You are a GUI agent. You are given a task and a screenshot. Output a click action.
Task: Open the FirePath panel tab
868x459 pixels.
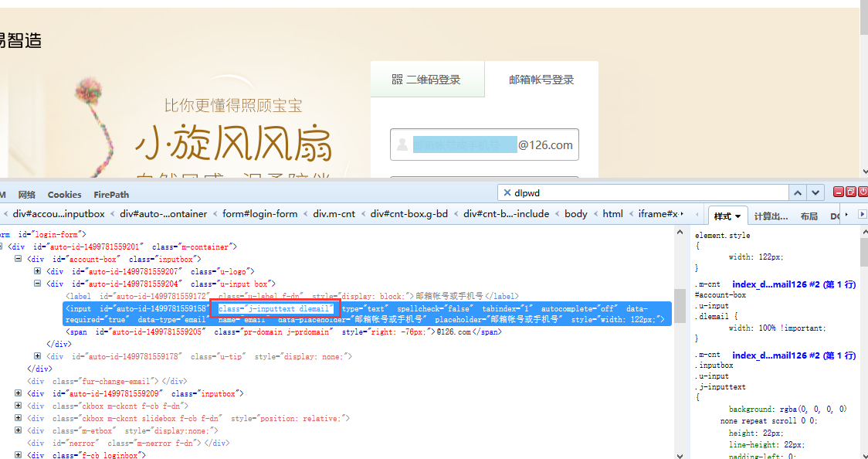(111, 195)
